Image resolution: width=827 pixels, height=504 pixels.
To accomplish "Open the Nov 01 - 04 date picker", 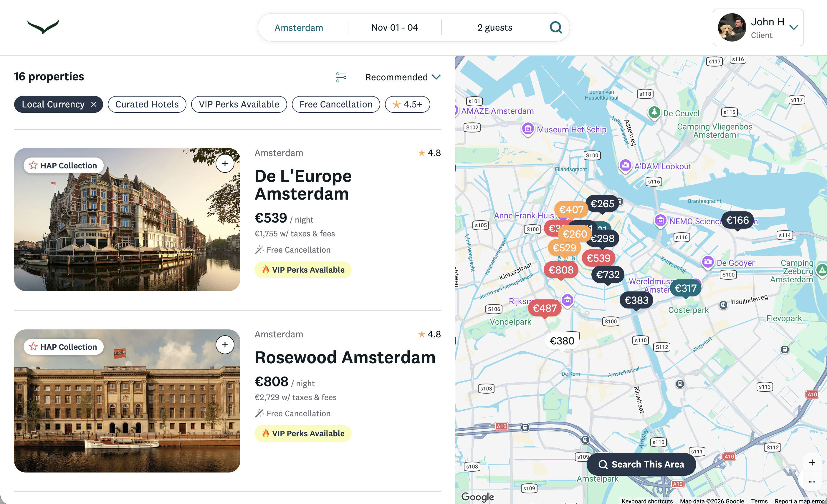I will coord(395,27).
